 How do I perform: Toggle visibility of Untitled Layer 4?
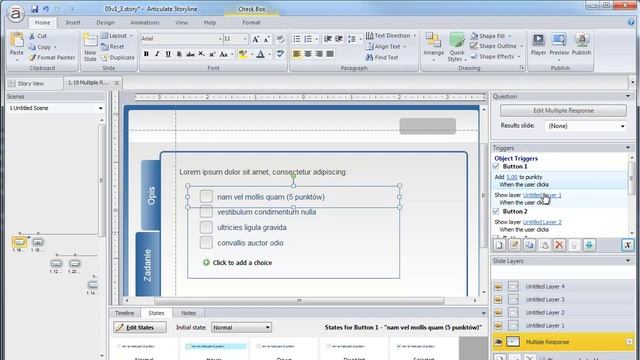[498, 287]
